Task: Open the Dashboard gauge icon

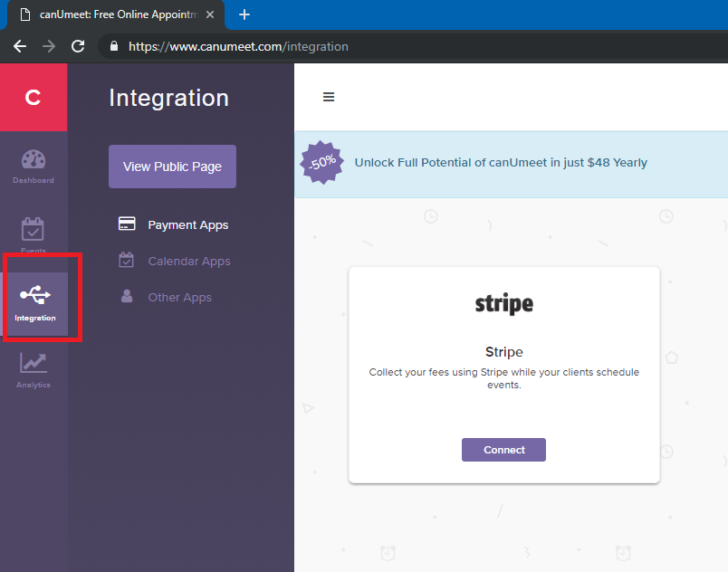Action: click(x=34, y=159)
